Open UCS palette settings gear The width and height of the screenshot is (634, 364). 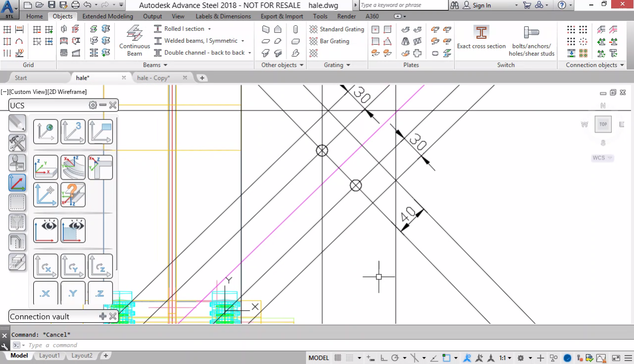(92, 105)
